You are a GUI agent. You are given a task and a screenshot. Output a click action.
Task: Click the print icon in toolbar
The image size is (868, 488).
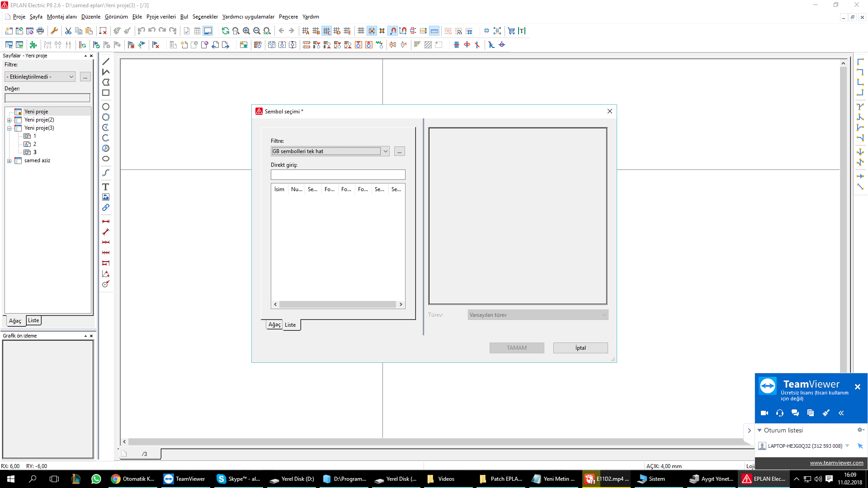coord(40,31)
